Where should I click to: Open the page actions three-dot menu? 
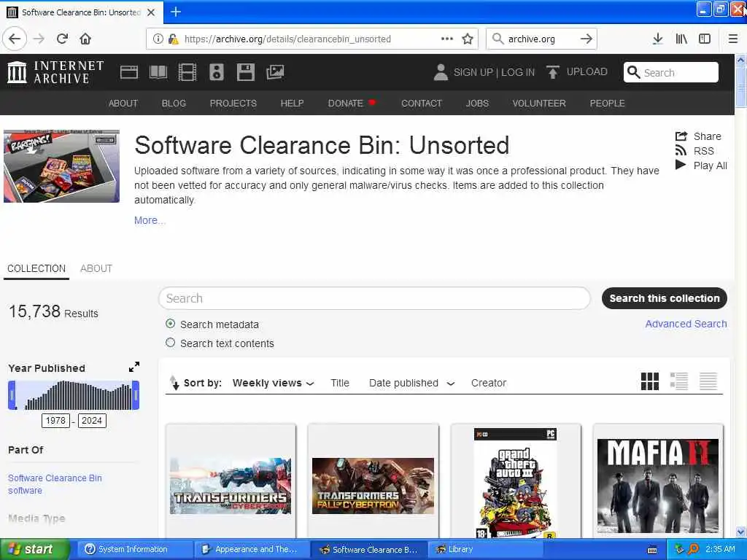447,39
